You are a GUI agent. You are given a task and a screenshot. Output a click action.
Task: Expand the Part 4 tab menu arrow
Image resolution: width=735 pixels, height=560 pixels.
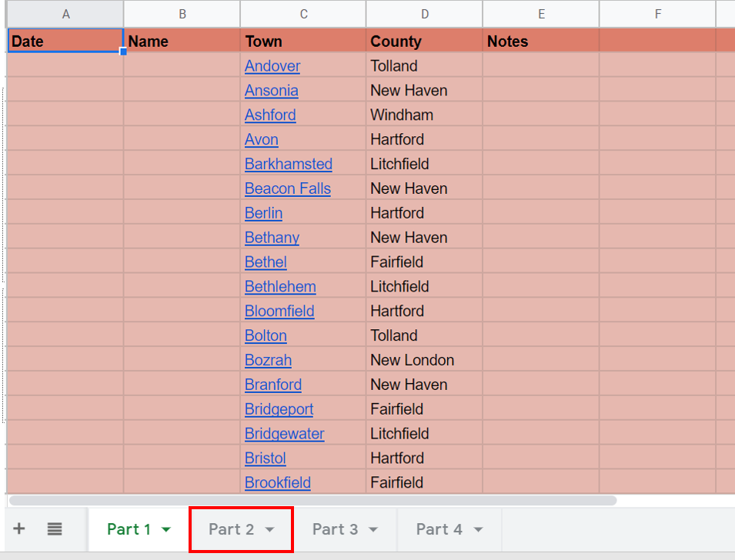tap(478, 530)
